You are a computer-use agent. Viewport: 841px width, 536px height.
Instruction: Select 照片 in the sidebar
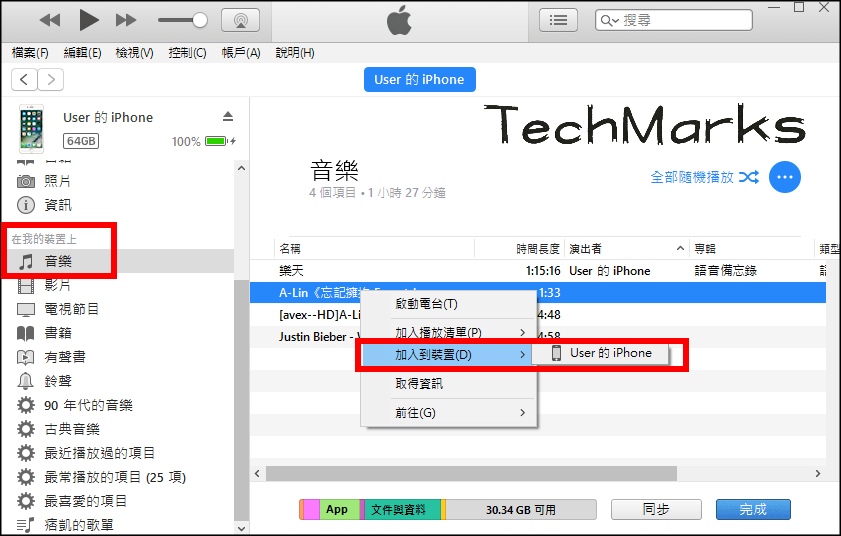tap(57, 181)
